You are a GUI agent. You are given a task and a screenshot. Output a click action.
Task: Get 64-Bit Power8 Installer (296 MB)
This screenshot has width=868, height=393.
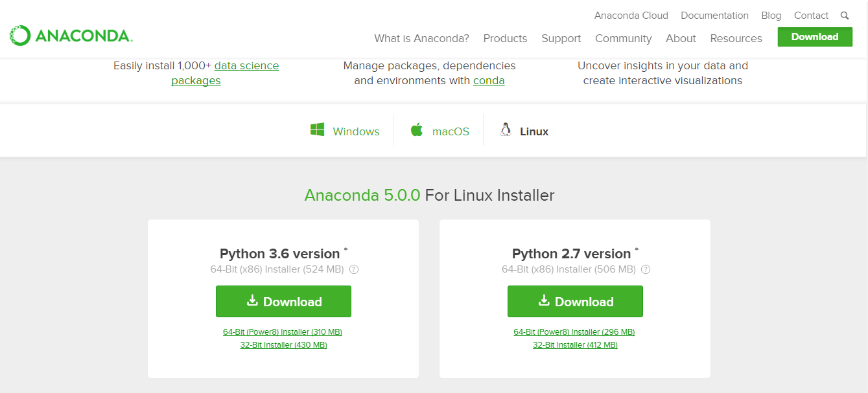[x=574, y=332]
